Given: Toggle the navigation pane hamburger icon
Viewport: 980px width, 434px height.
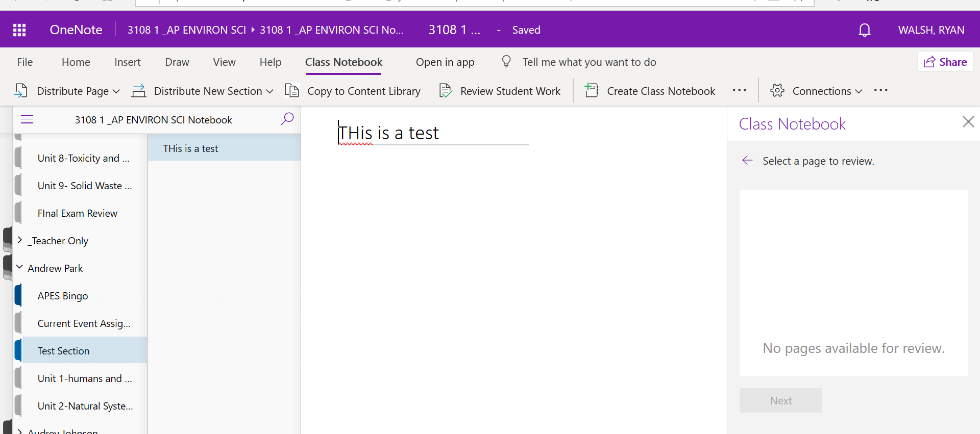Looking at the screenshot, I should [27, 119].
